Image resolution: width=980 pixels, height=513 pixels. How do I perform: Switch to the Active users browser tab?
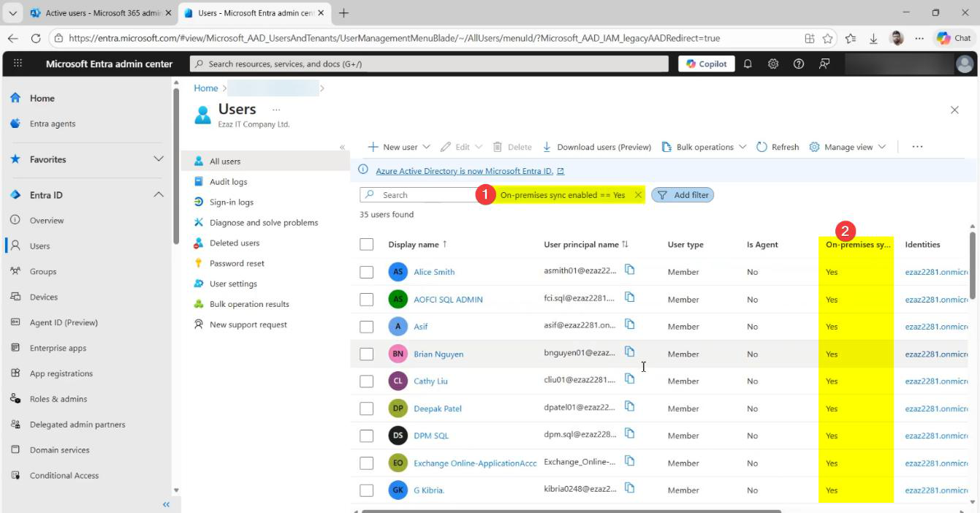click(100, 13)
